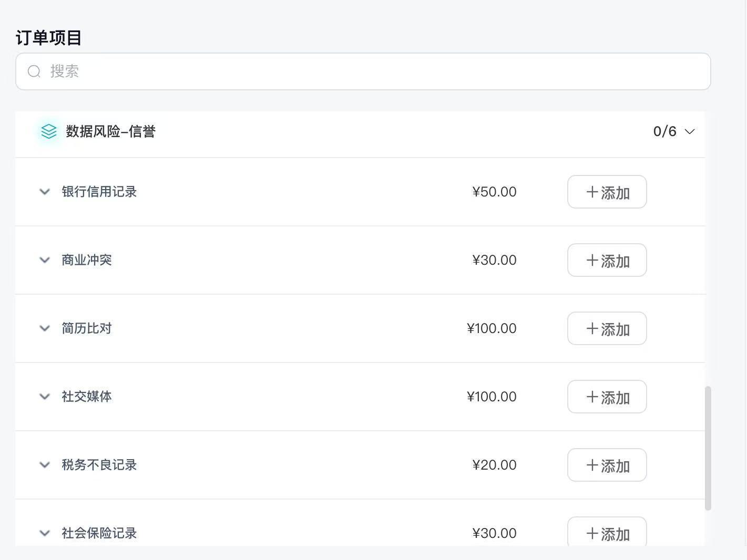This screenshot has height=560, width=747.
Task: Select the 简历比对 item label
Action: tap(87, 328)
